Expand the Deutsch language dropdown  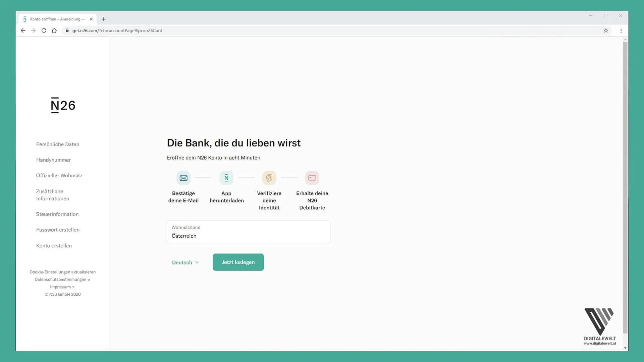[x=185, y=262]
